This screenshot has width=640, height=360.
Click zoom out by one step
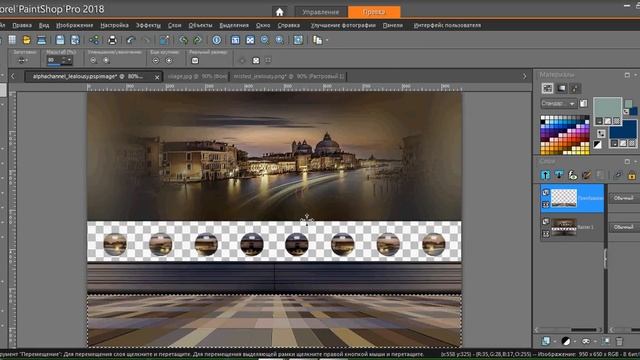tap(93, 60)
